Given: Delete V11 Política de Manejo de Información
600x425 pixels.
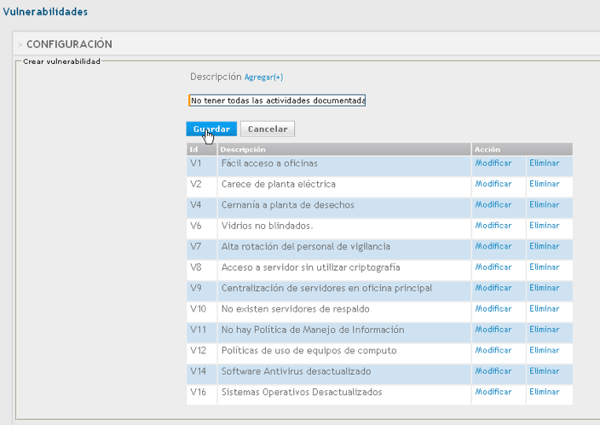Looking at the screenshot, I should click(544, 329).
